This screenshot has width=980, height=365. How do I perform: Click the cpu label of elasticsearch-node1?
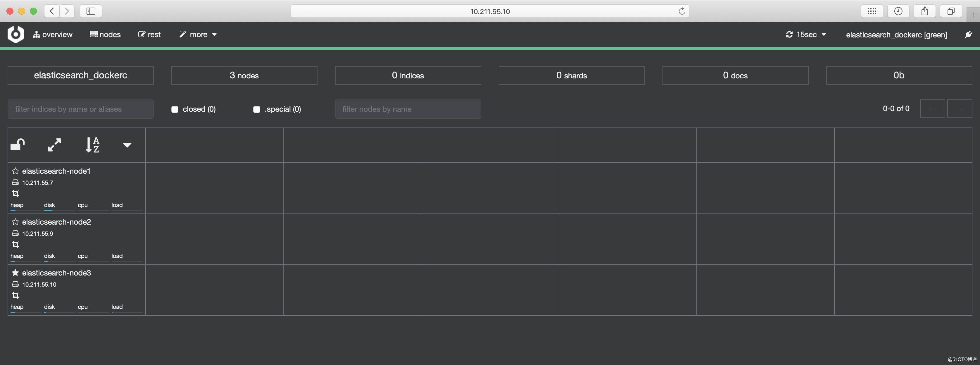pyautogui.click(x=82, y=205)
